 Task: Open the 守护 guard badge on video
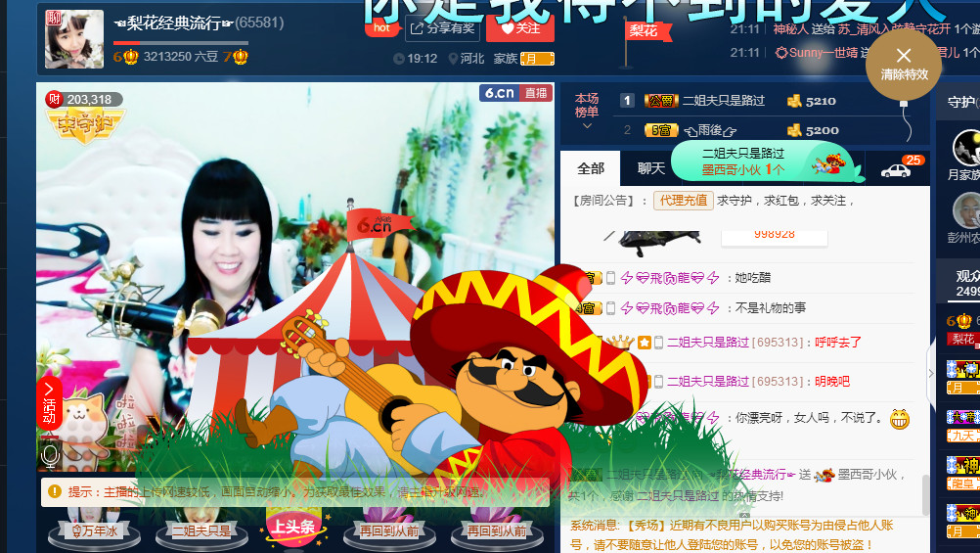pos(85,124)
